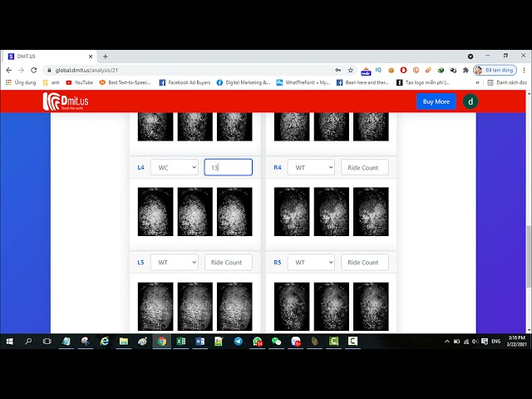The height and width of the screenshot is (399, 532).
Task: Show hidden system tray icons
Action: (x=447, y=342)
